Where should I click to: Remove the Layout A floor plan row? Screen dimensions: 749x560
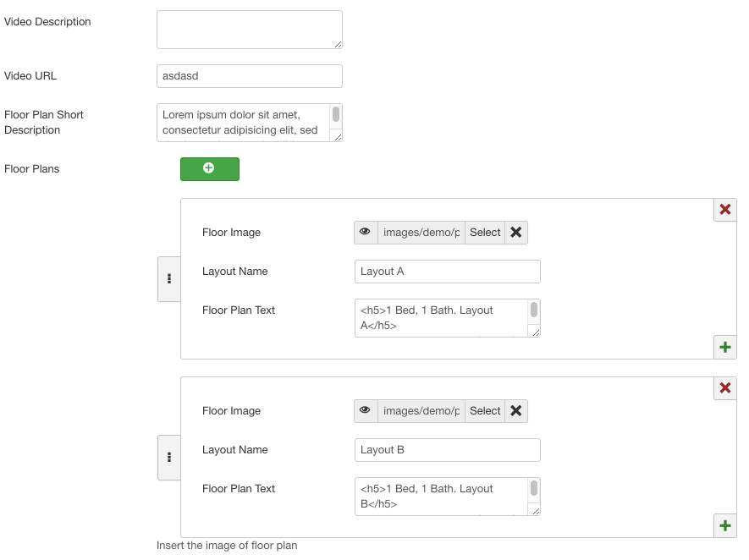724,209
